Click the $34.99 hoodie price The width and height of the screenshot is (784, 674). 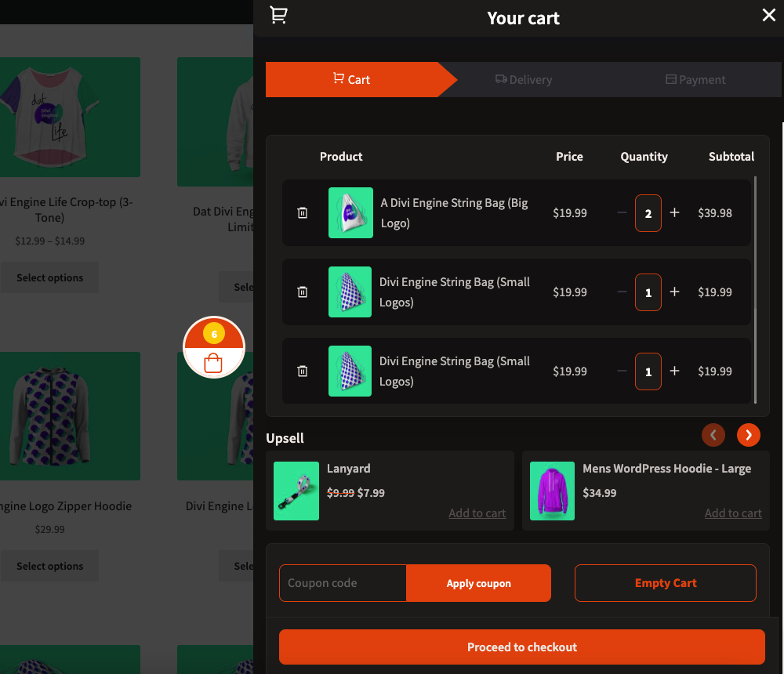point(600,493)
